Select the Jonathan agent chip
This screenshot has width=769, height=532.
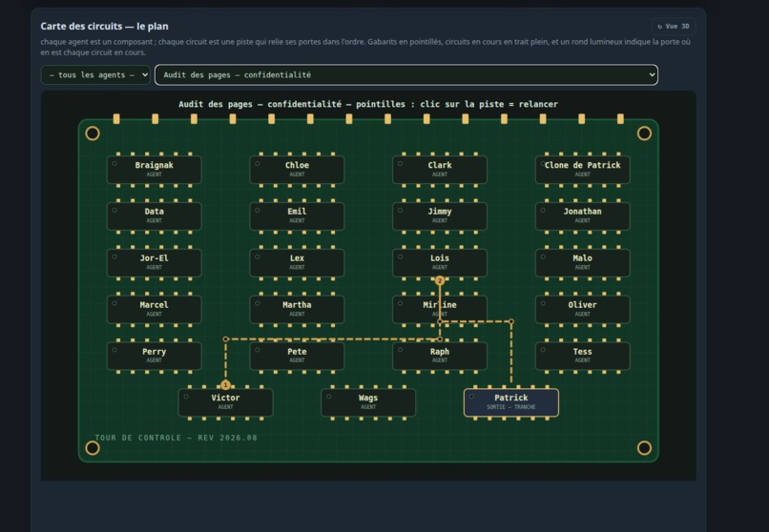pos(582,216)
